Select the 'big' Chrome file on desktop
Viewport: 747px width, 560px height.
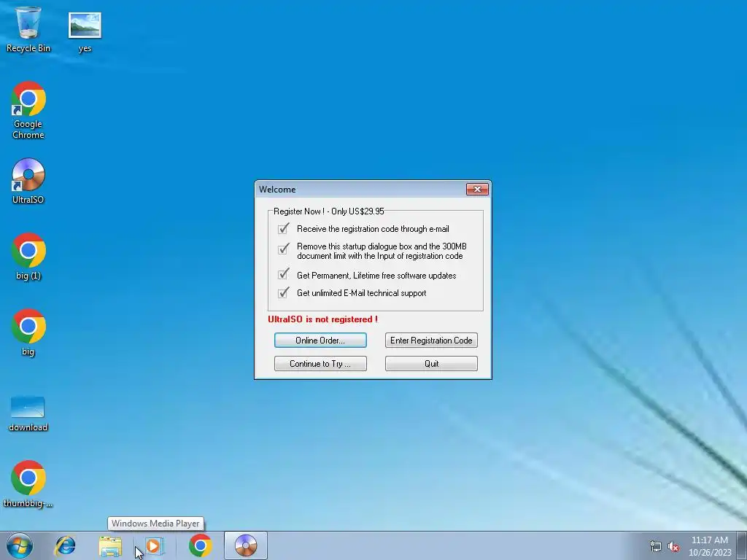click(28, 332)
